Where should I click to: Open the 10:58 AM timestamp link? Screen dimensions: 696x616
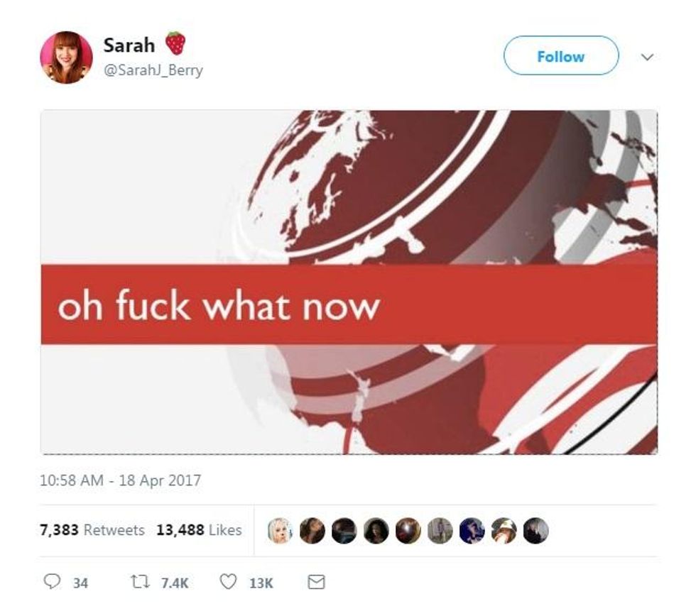(120, 480)
